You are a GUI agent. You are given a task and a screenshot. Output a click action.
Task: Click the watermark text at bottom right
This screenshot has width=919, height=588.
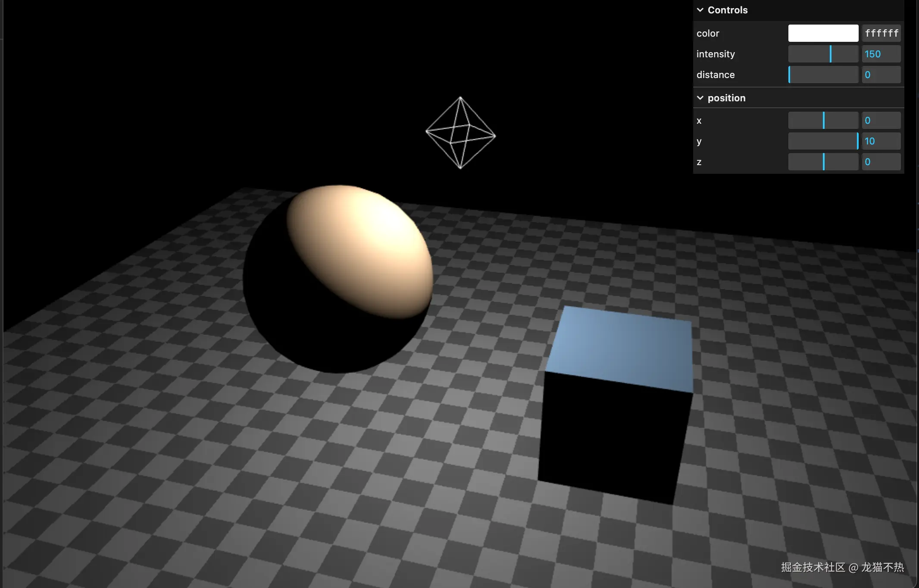pos(842,567)
